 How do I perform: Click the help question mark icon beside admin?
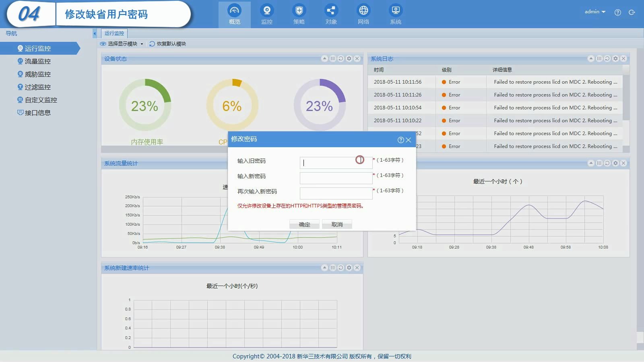(618, 12)
